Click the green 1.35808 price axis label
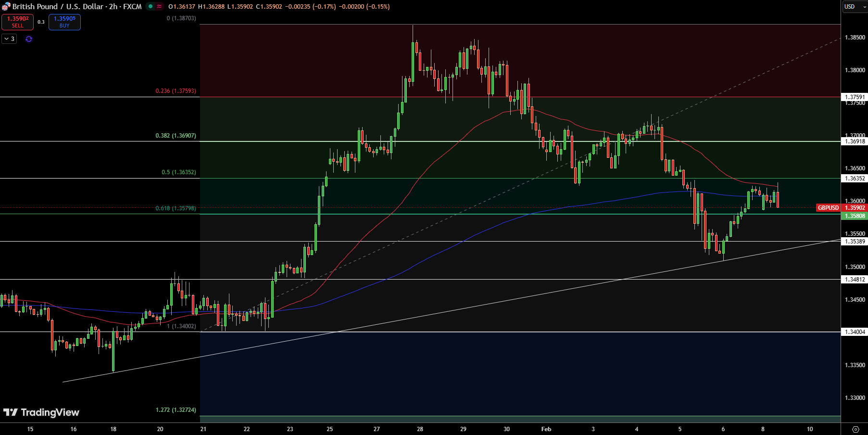Viewport: 868px width, 435px height. [x=855, y=216]
